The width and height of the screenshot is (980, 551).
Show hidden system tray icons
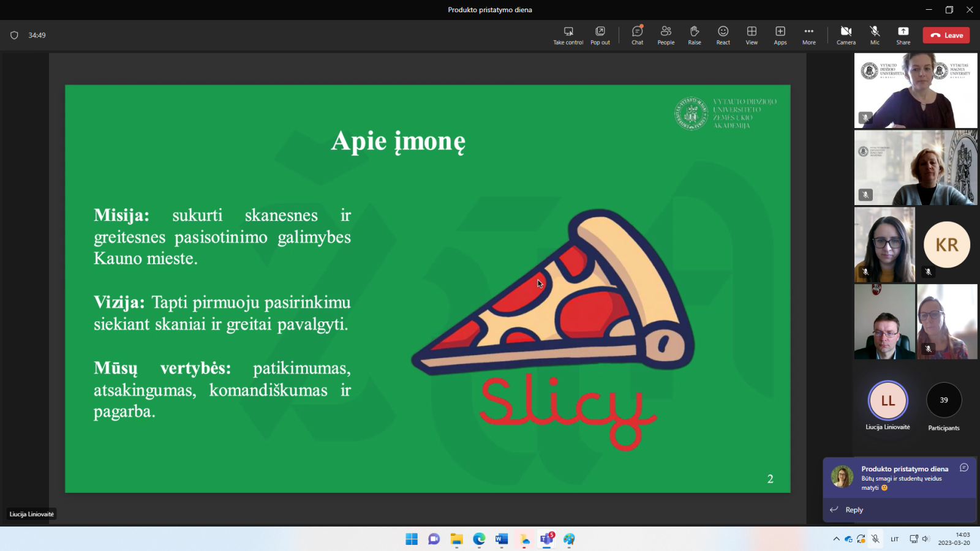[836, 539]
